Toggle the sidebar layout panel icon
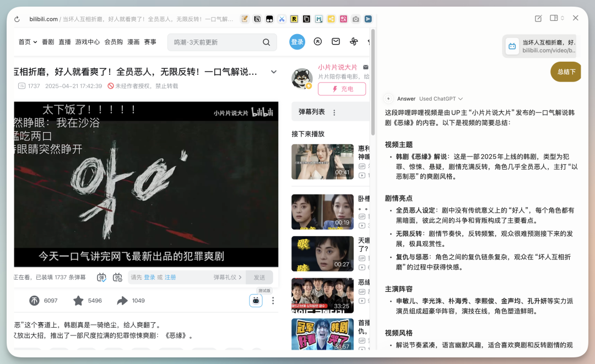Screen dimensions: 595x364 (554, 18)
